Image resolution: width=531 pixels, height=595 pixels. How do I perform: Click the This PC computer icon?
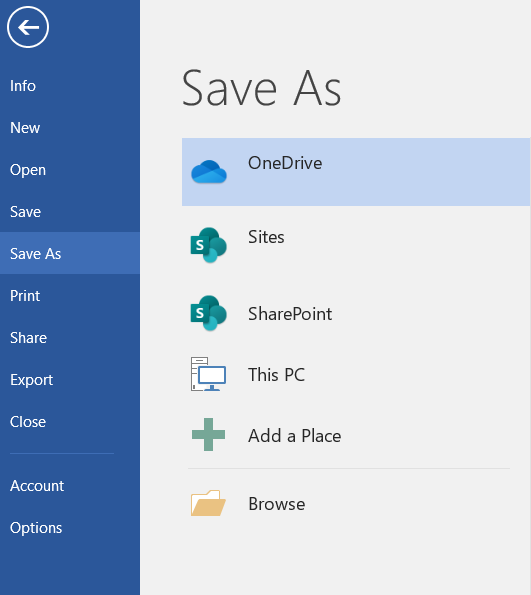(x=208, y=374)
